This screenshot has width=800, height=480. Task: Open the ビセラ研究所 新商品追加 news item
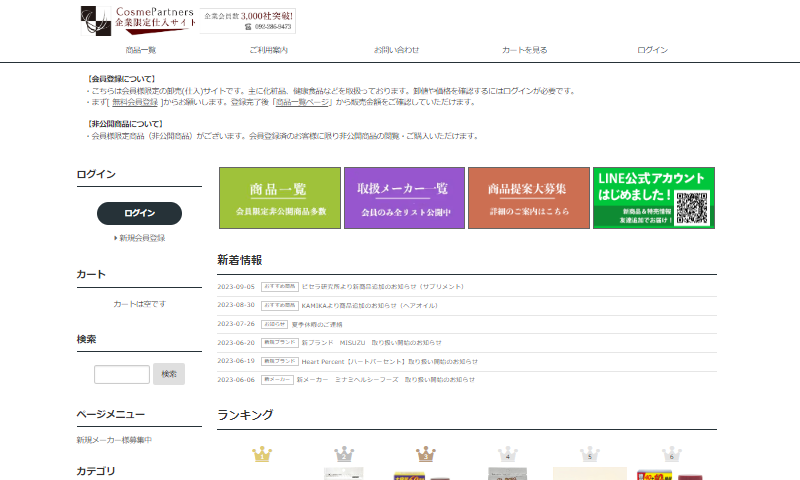383,287
